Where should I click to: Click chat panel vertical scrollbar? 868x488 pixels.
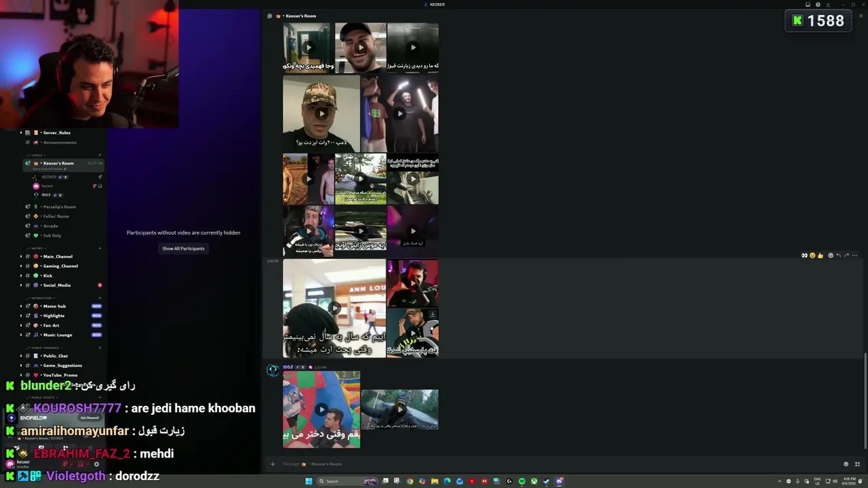(x=865, y=400)
